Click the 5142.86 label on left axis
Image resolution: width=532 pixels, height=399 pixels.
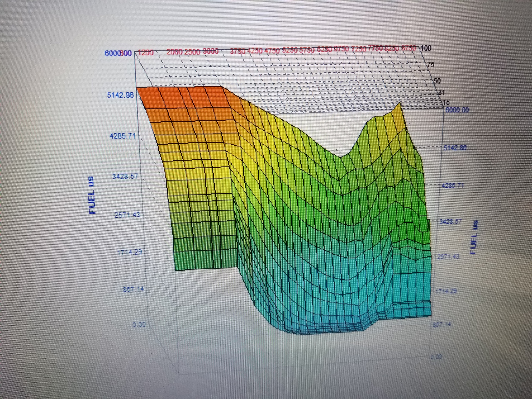(120, 95)
